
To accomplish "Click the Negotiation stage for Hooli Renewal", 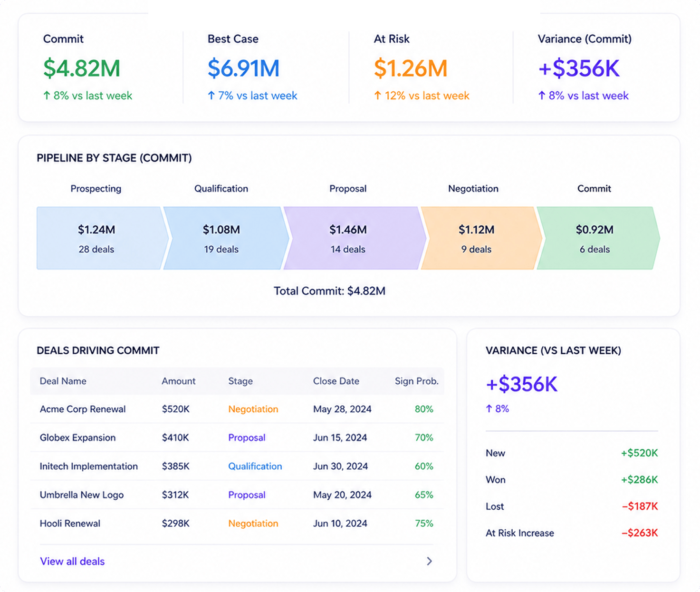I will 253,523.
